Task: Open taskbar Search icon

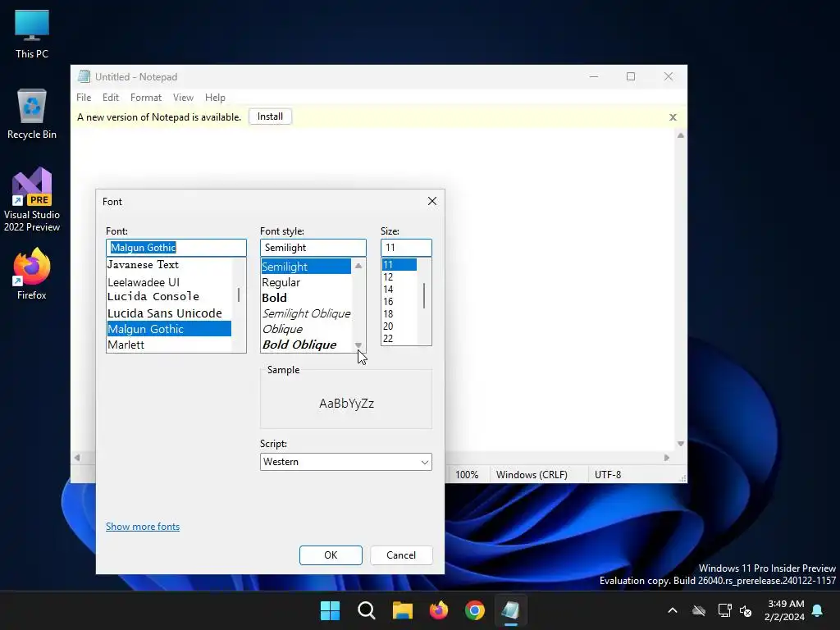Action: [x=367, y=610]
